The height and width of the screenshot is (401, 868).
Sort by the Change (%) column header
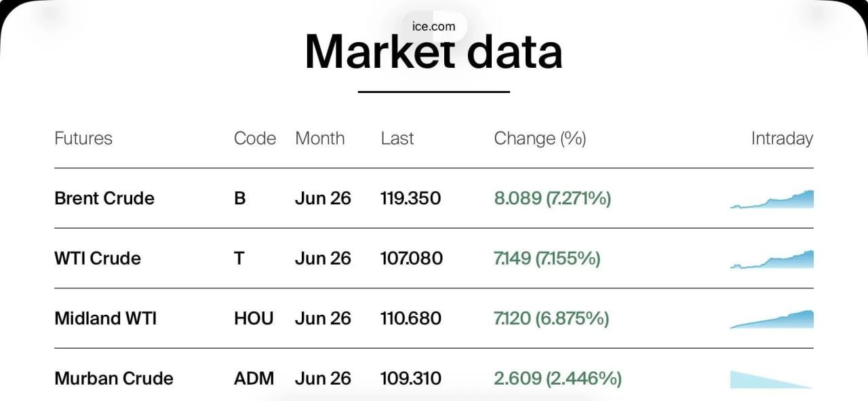coord(540,138)
